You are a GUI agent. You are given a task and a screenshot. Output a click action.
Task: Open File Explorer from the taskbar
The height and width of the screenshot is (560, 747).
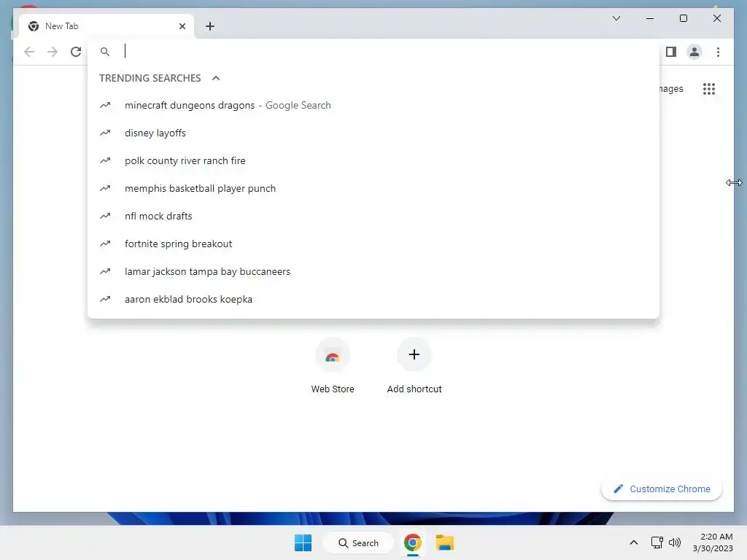[x=444, y=542]
